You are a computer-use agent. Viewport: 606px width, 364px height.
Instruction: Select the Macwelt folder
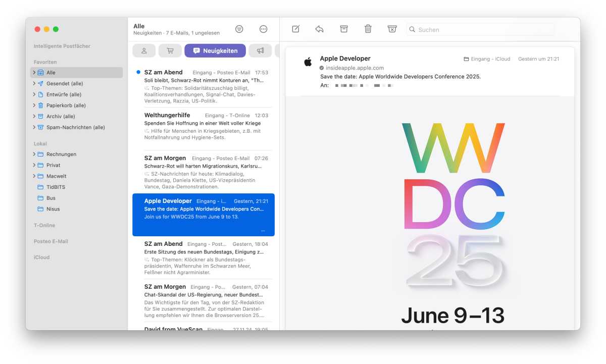click(x=76, y=176)
